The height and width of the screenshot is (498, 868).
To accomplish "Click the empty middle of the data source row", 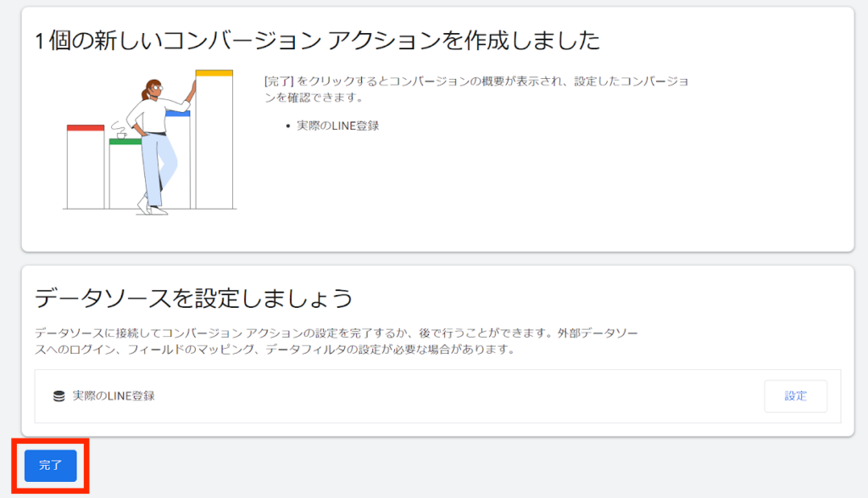I will [x=458, y=396].
